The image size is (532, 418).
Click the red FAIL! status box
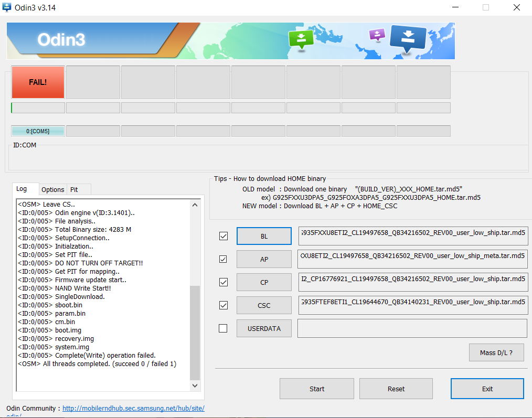click(x=38, y=82)
